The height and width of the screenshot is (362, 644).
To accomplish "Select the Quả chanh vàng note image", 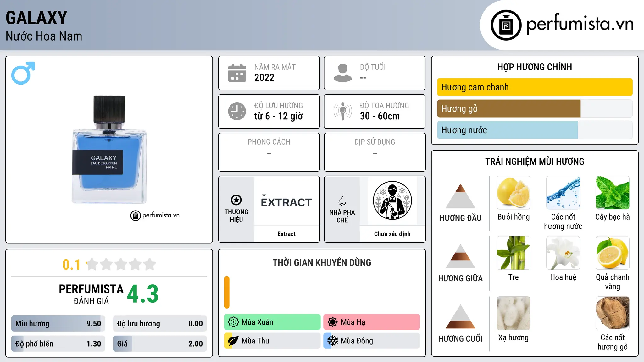I will pos(613,253).
